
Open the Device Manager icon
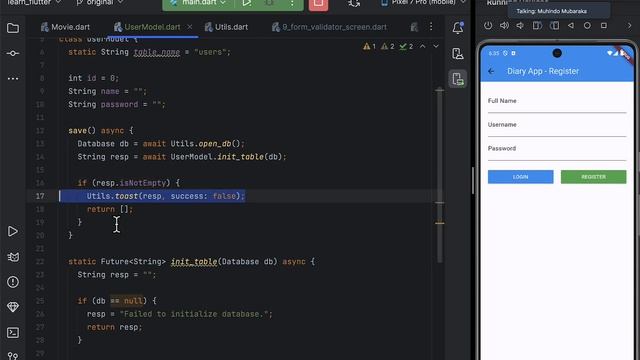(458, 53)
